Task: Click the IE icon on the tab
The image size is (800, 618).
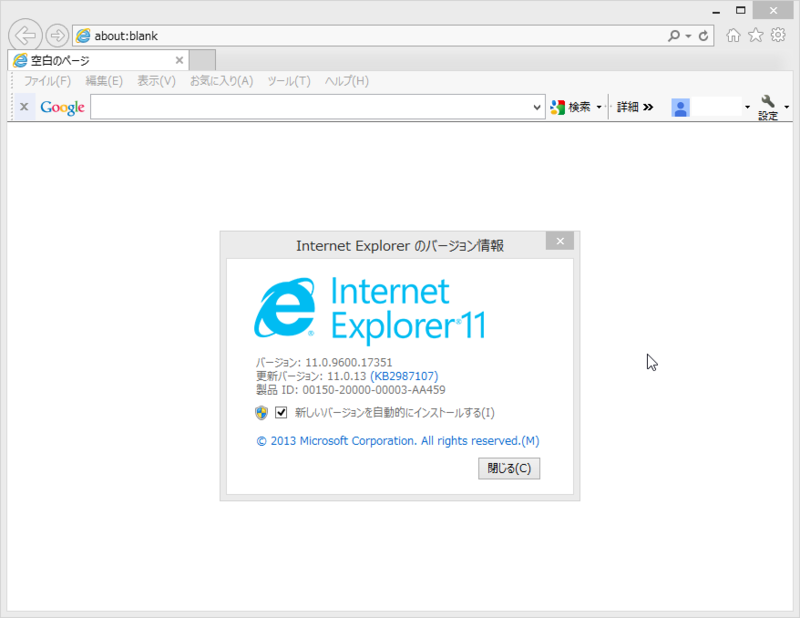Action: click(20, 61)
